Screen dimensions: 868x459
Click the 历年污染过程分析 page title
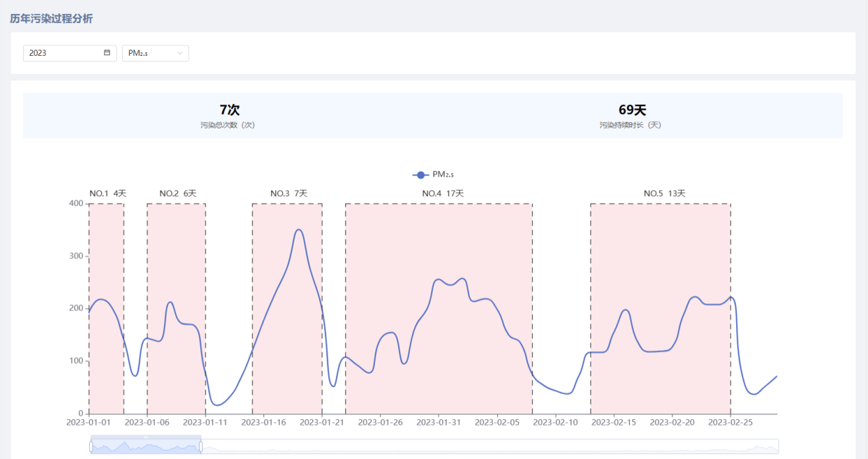pyautogui.click(x=51, y=19)
